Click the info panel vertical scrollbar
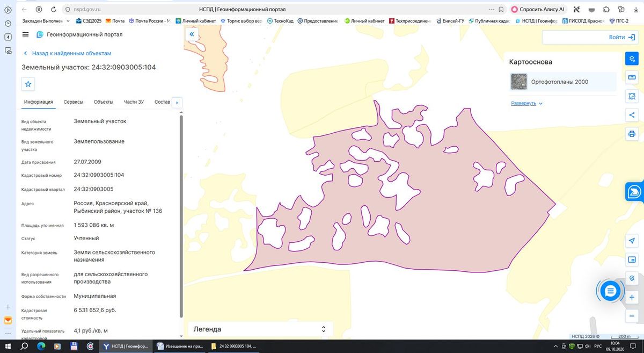644x353 pixels. coord(181,215)
